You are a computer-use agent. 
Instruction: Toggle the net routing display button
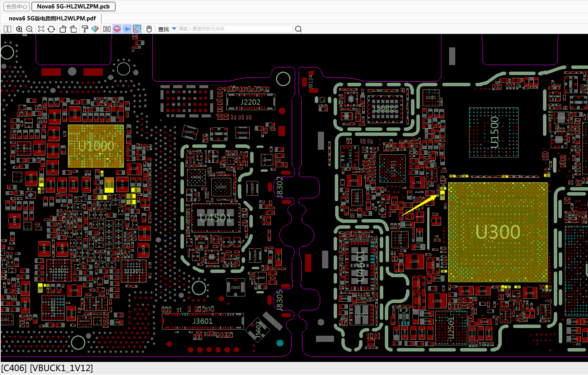[x=137, y=29]
